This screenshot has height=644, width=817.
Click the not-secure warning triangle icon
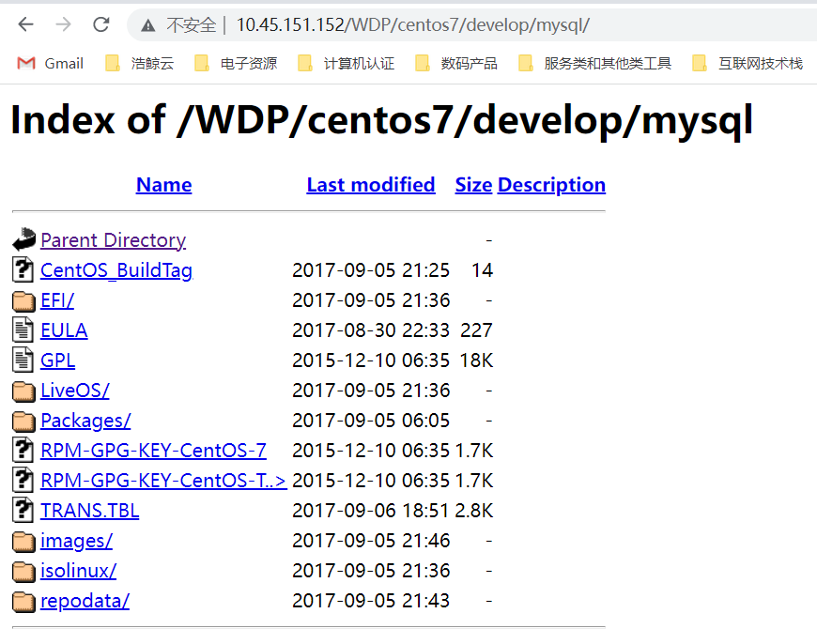[x=148, y=25]
